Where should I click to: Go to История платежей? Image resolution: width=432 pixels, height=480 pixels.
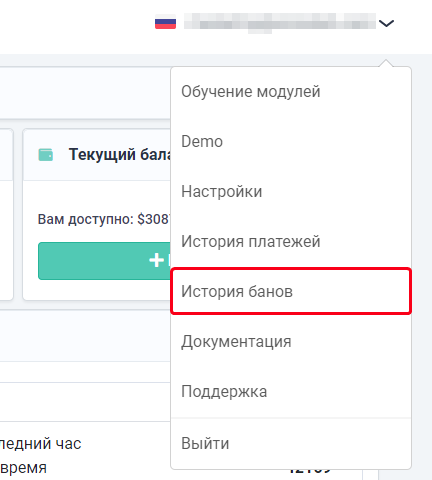tap(251, 242)
